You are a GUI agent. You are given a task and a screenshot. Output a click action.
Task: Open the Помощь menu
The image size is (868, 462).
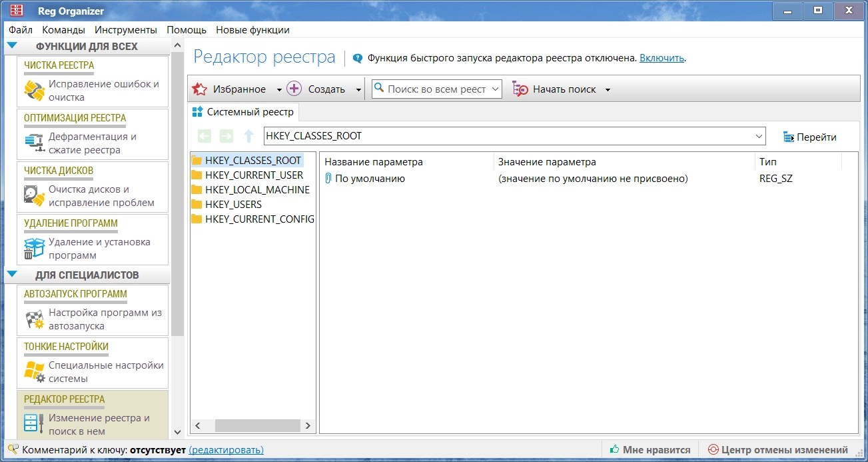click(x=187, y=30)
